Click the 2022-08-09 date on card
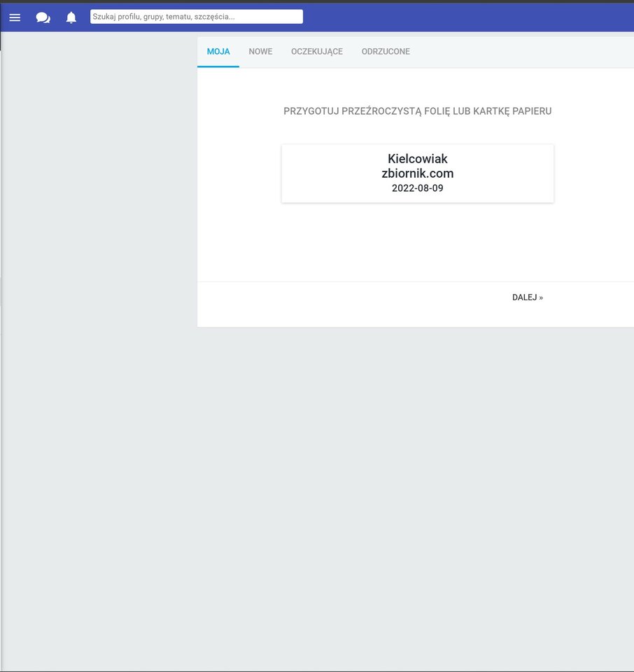The height and width of the screenshot is (672, 634). pos(417,188)
